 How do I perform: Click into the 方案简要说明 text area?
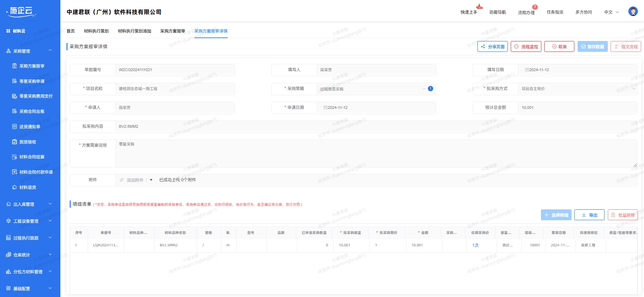[x=376, y=154]
